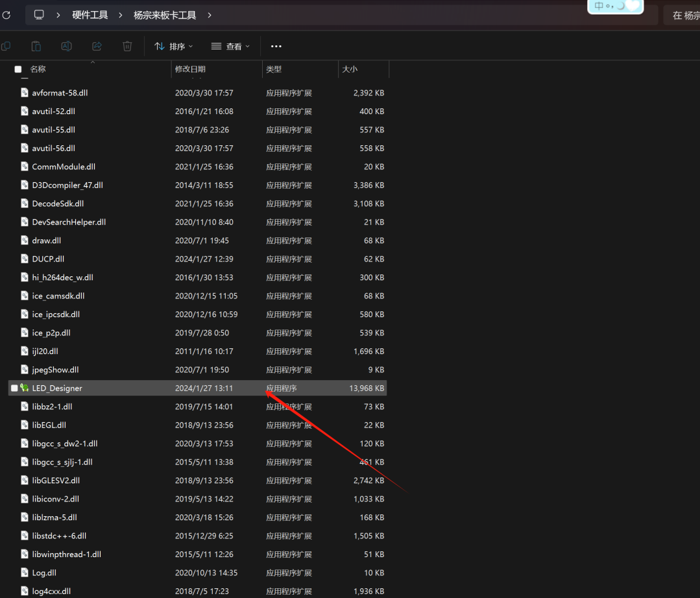Click the Paste clipboard icon in the toolbar

(x=36, y=46)
